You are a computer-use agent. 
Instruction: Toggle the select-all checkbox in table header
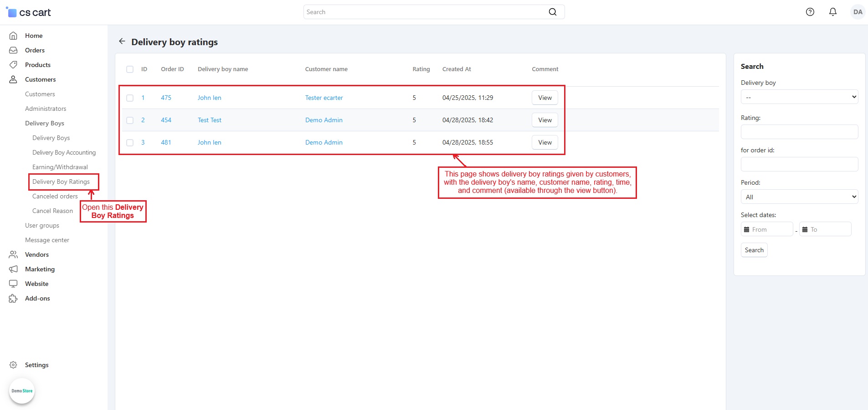[x=130, y=69]
